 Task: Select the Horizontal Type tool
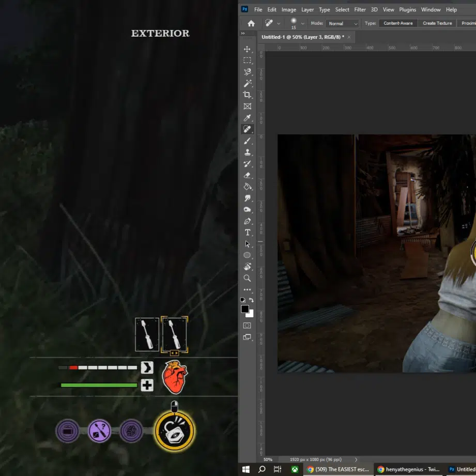(x=247, y=233)
